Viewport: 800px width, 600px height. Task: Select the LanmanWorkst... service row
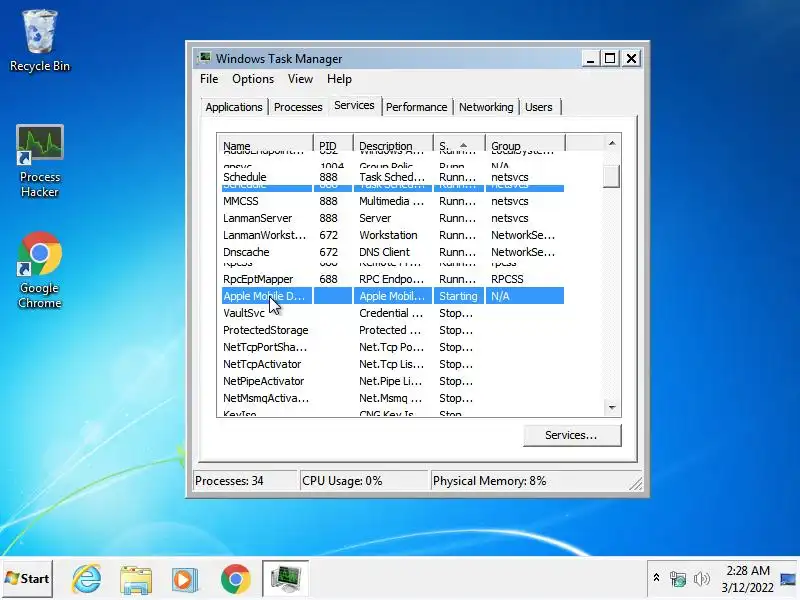coord(393,235)
